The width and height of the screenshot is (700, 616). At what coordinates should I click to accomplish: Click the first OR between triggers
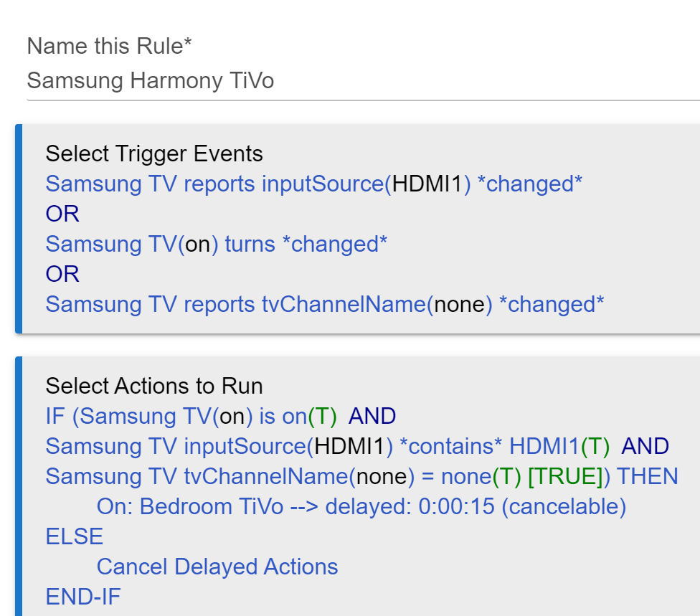tap(62, 214)
